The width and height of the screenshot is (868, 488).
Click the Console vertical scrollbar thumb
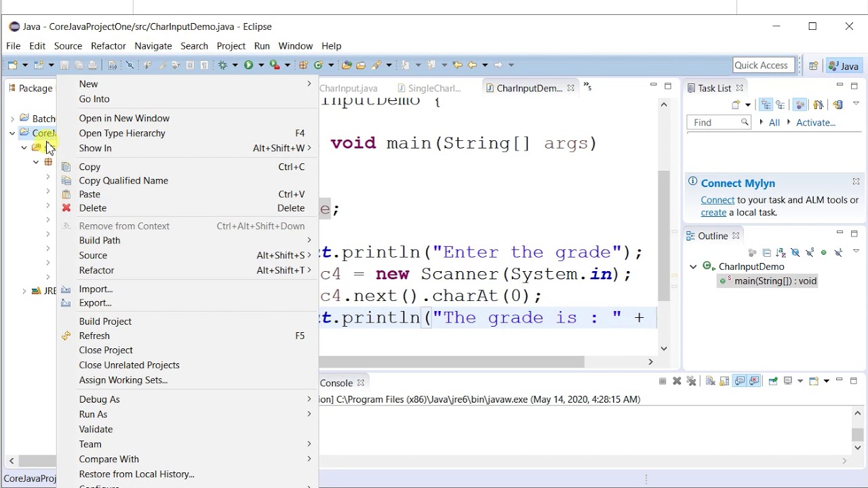click(x=857, y=434)
